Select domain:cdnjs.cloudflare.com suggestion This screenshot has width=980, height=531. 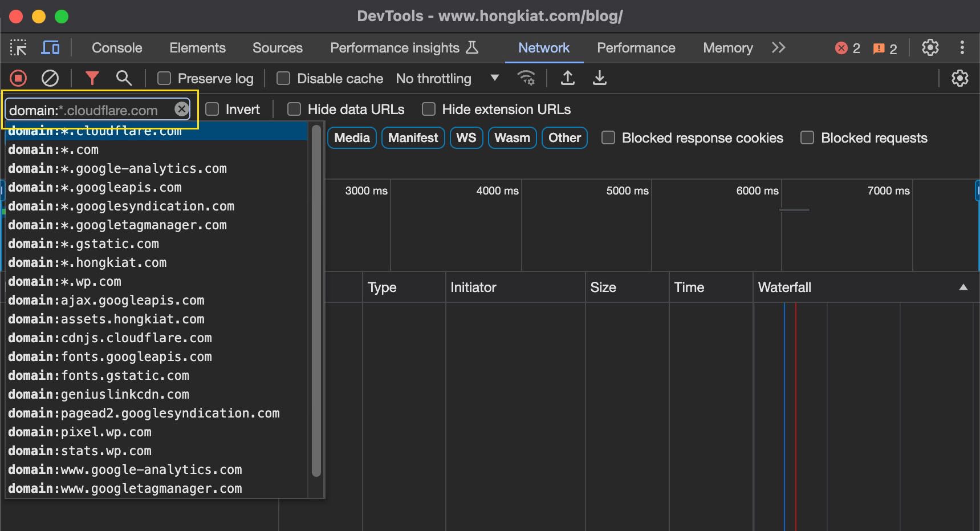(x=157, y=338)
